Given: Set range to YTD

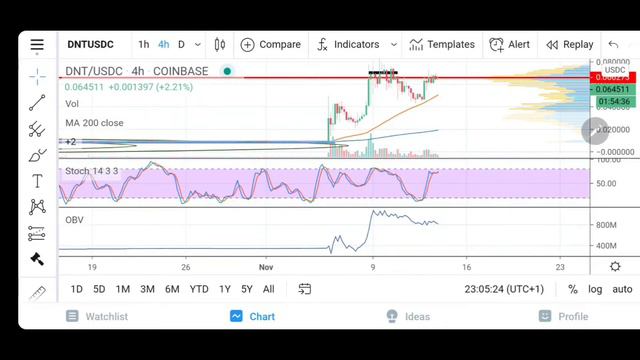Looking at the screenshot, I should (x=199, y=289).
